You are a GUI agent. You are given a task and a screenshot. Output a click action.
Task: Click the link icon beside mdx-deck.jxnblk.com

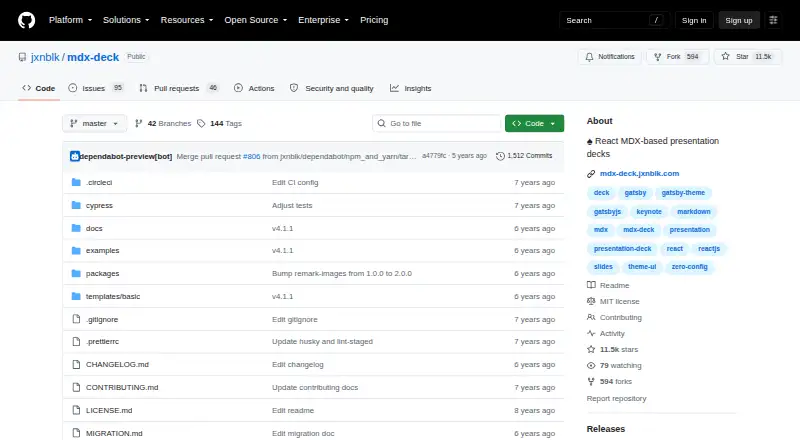point(591,174)
